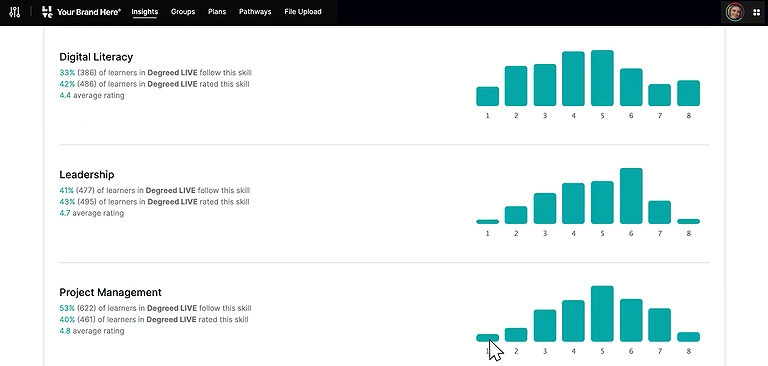This screenshot has height=366, width=768.
Task: Open the Project Management skill heading
Action: (x=110, y=293)
